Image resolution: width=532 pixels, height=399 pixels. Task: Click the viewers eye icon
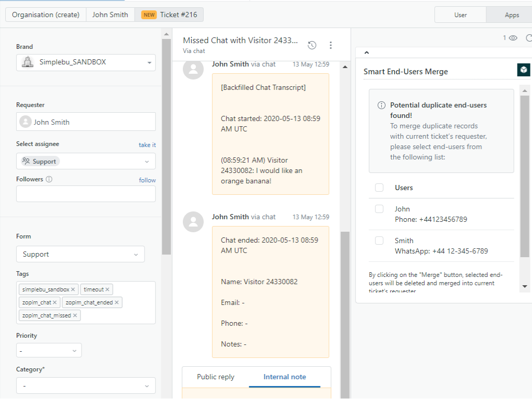point(513,38)
